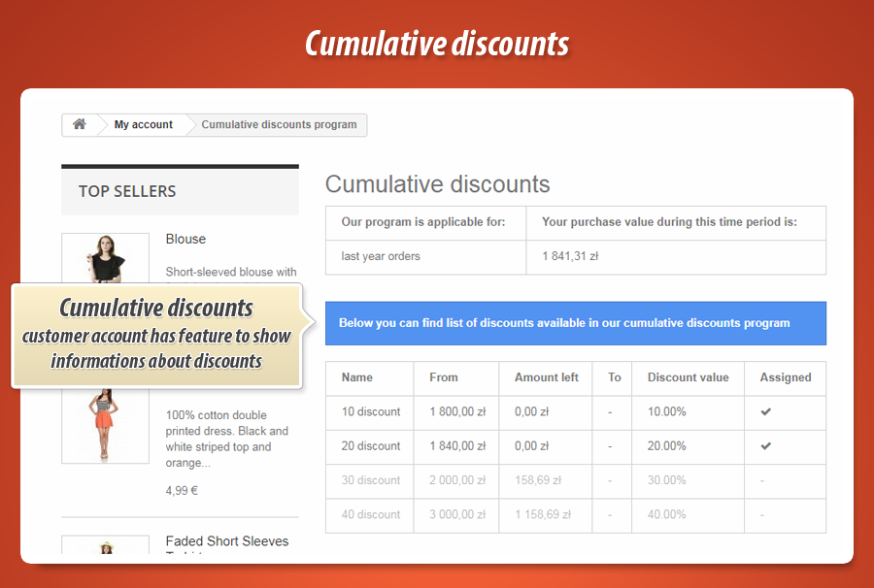Click the Assigned checkmark for 10 discount
Image resolution: width=874 pixels, height=588 pixels.
coord(765,412)
